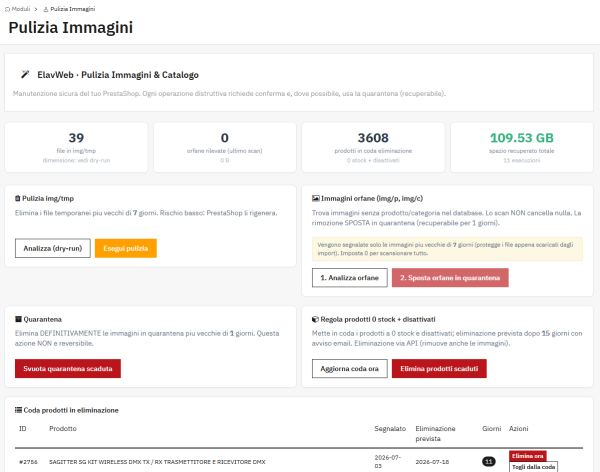Refresh queue with Aggiorna coda ora
The width and height of the screenshot is (600, 472).
pyautogui.click(x=350, y=369)
